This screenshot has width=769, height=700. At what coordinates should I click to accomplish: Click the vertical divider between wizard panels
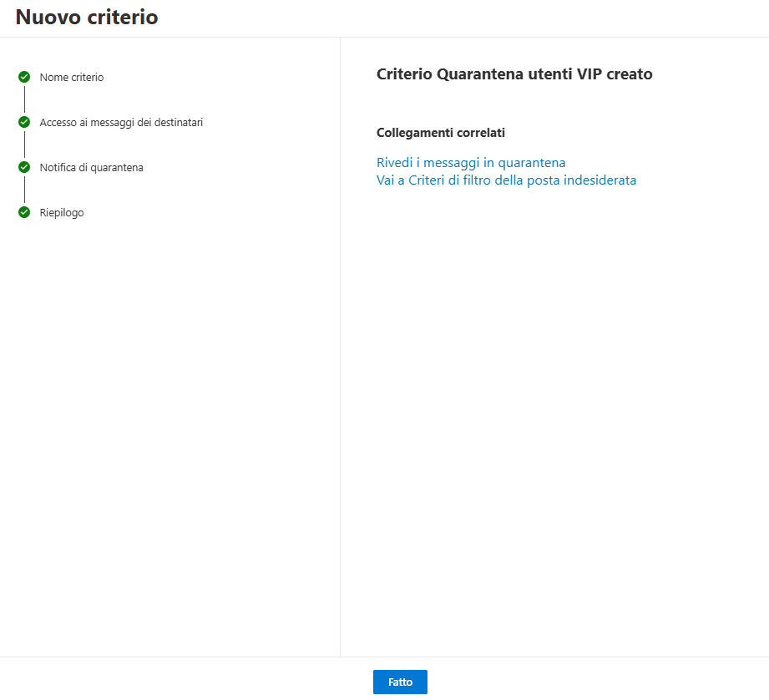340,347
